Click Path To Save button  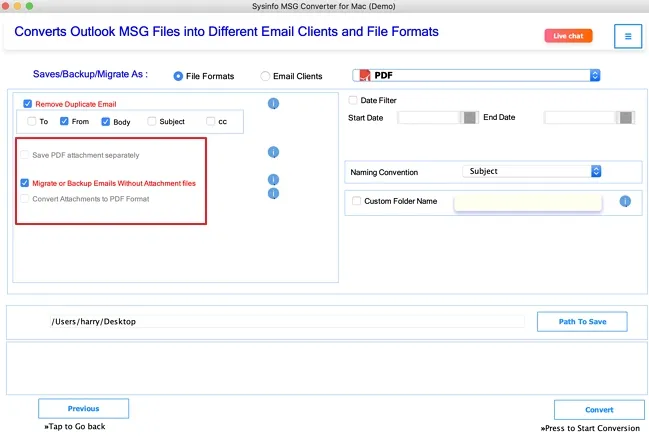point(582,322)
